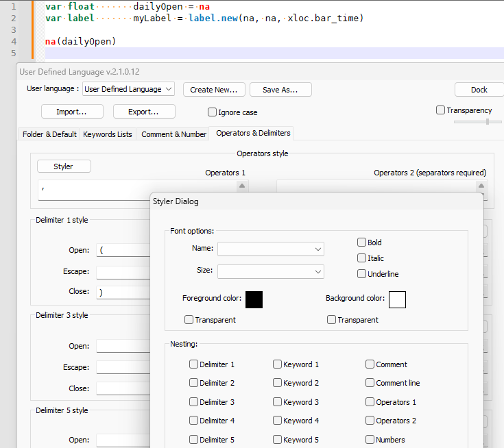
Task: Check Keyword 1 nesting option
Action: coord(277,364)
